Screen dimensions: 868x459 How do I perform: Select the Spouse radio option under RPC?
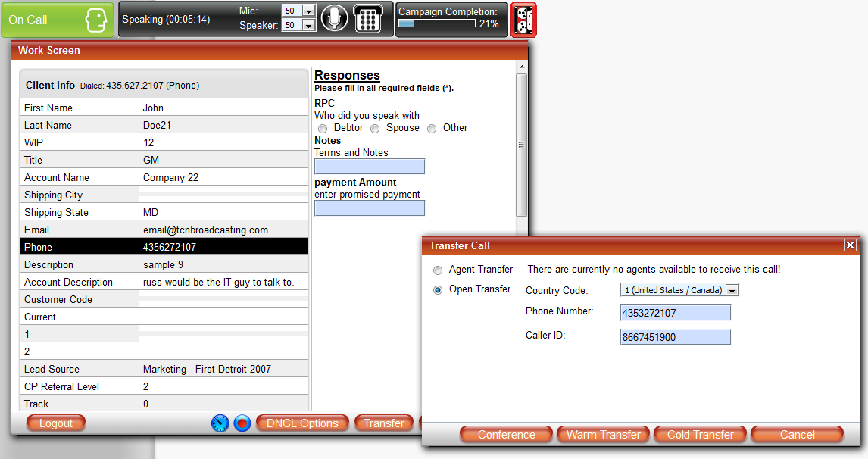pos(374,128)
